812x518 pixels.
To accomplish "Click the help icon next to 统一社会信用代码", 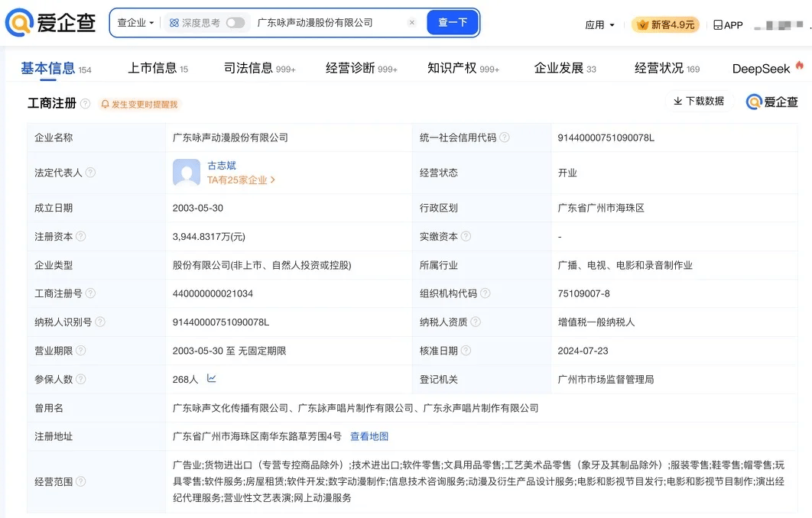I will click(x=505, y=138).
